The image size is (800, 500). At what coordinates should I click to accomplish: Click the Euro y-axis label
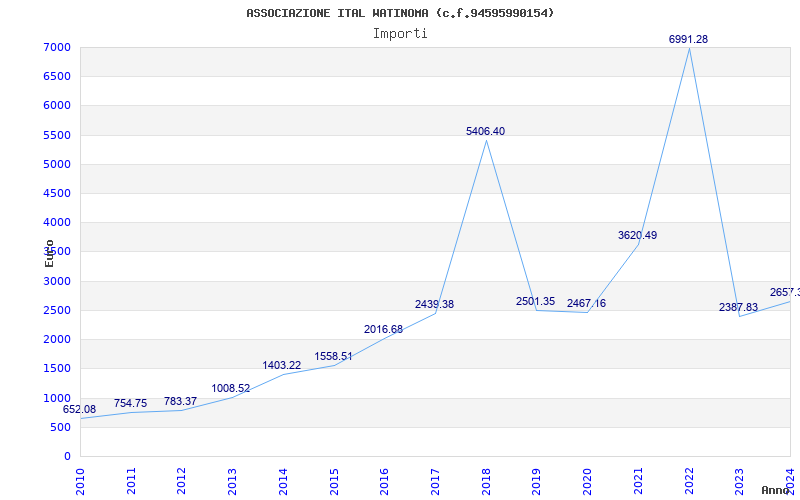point(49,254)
